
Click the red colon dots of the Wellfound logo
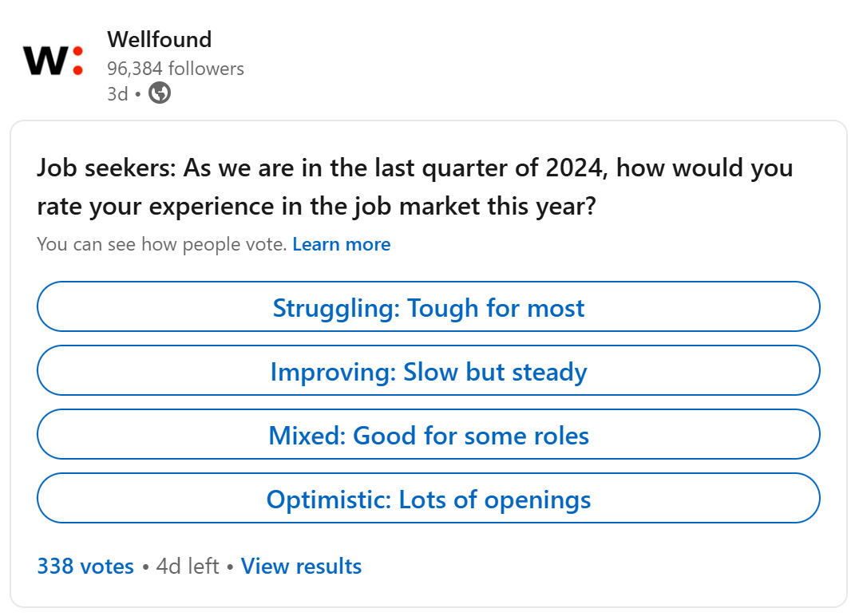(x=77, y=60)
